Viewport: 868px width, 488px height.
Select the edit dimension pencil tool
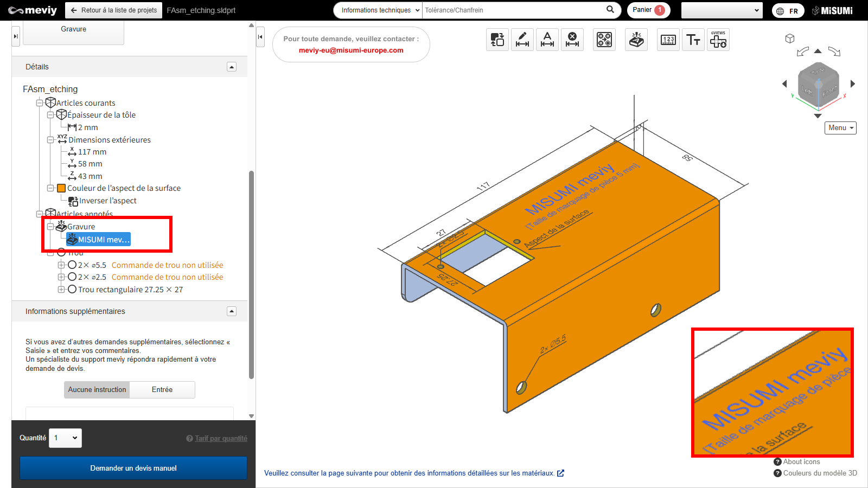[522, 40]
